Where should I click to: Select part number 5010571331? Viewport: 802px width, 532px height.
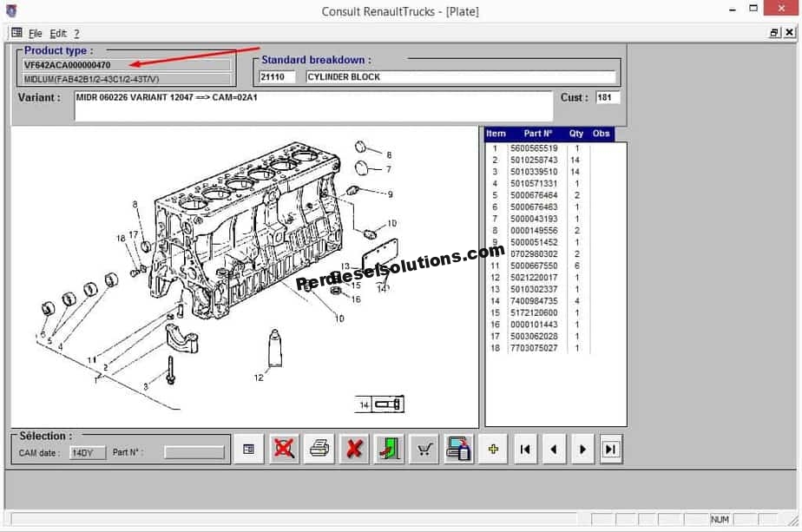[x=534, y=184]
